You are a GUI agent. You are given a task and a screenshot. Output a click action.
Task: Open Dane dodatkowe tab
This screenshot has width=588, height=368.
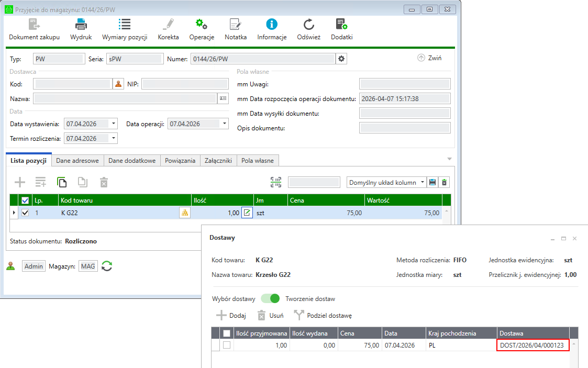point(132,160)
